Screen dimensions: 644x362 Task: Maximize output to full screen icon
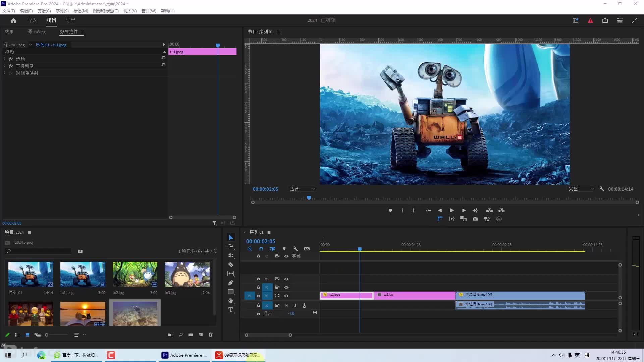click(x=635, y=20)
